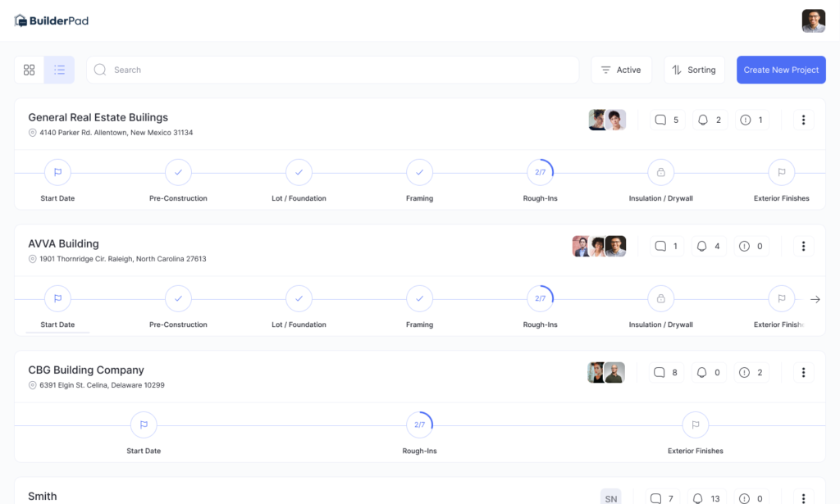
Task: Open CBG Building Rough-Ins 2/7 progress
Action: tap(419, 425)
